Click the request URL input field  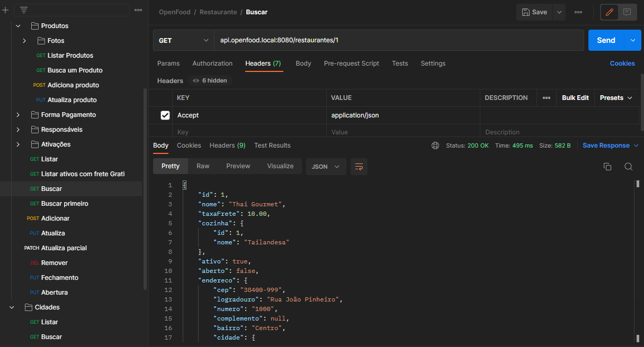[x=371, y=40]
